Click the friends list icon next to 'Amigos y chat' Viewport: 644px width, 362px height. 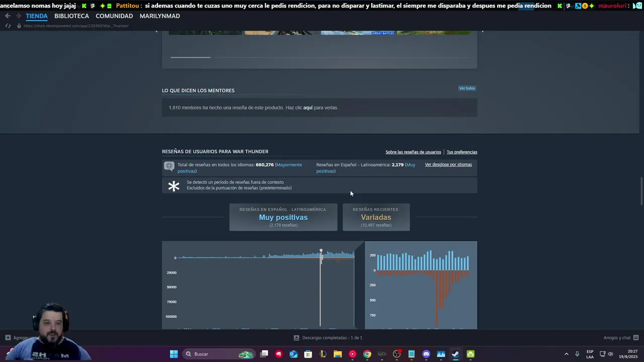pyautogui.click(x=636, y=338)
